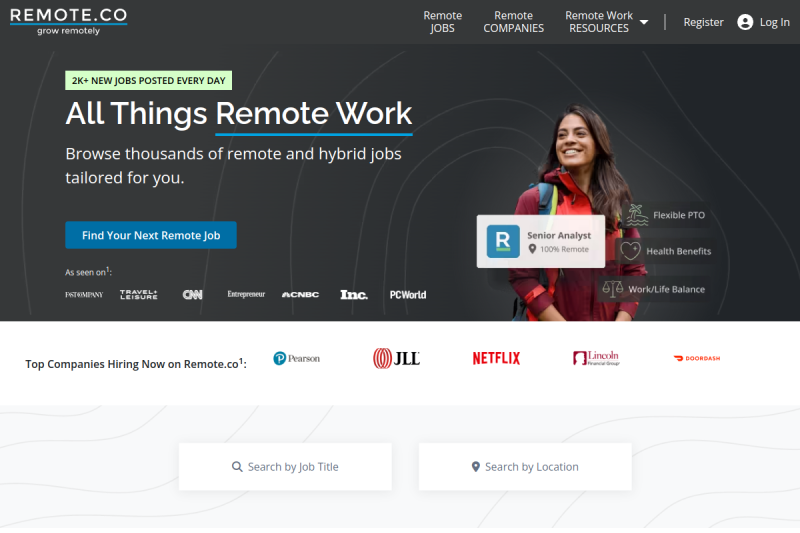Click the Entrepreneur logo
Viewport: 800px width, 533px height.
click(x=246, y=294)
